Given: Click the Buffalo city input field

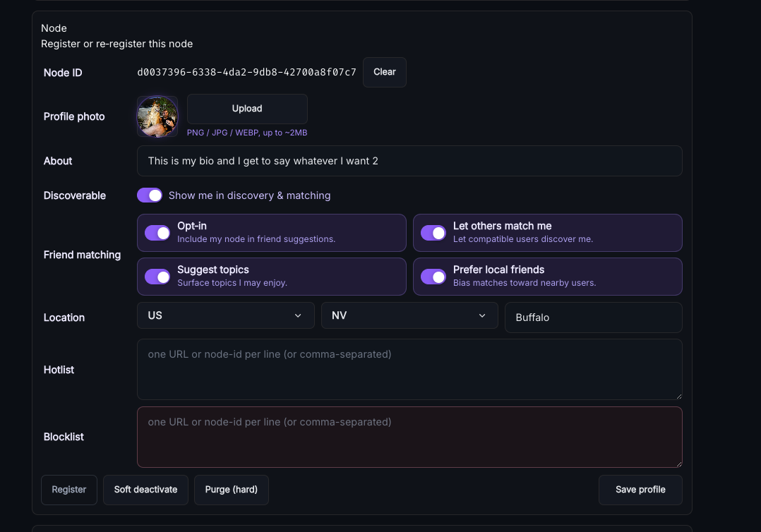Looking at the screenshot, I should click(x=593, y=318).
